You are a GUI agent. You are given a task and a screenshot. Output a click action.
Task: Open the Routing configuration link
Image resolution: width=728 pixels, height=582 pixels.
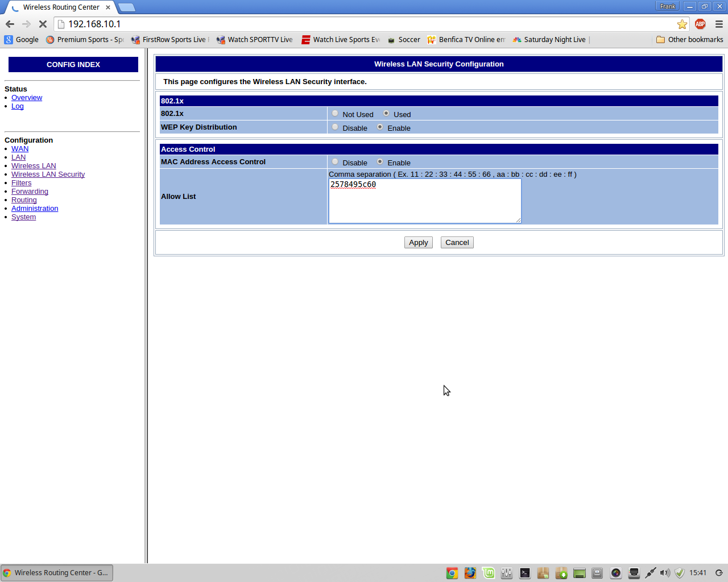pyautogui.click(x=24, y=200)
